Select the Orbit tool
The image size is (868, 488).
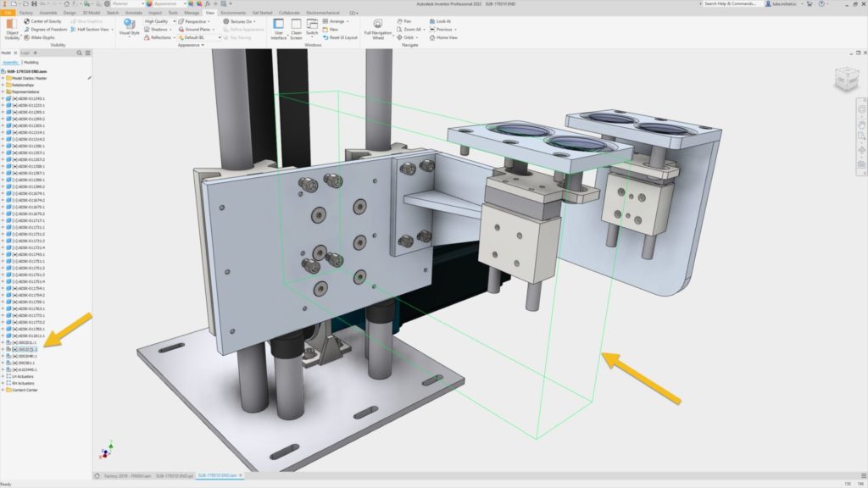(x=406, y=37)
